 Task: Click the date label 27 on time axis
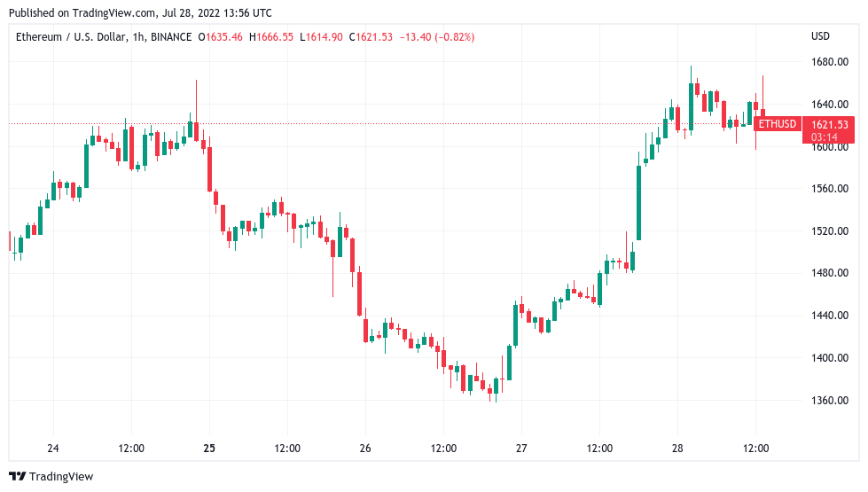521,448
